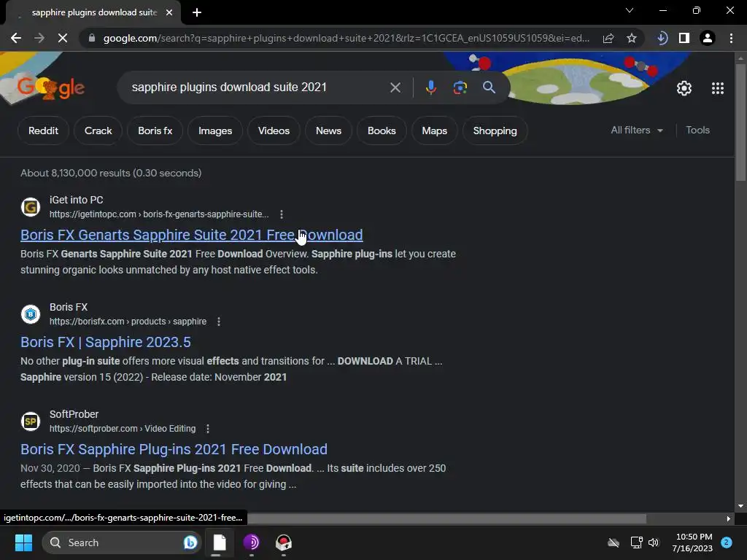Image resolution: width=747 pixels, height=560 pixels.
Task: Open the network display tray icon
Action: (636, 542)
